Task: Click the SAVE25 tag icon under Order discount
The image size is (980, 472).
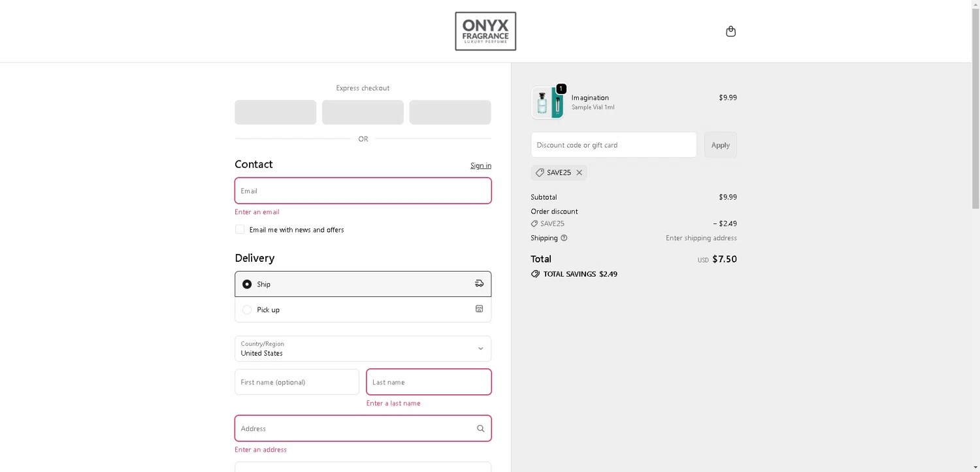Action: 534,224
